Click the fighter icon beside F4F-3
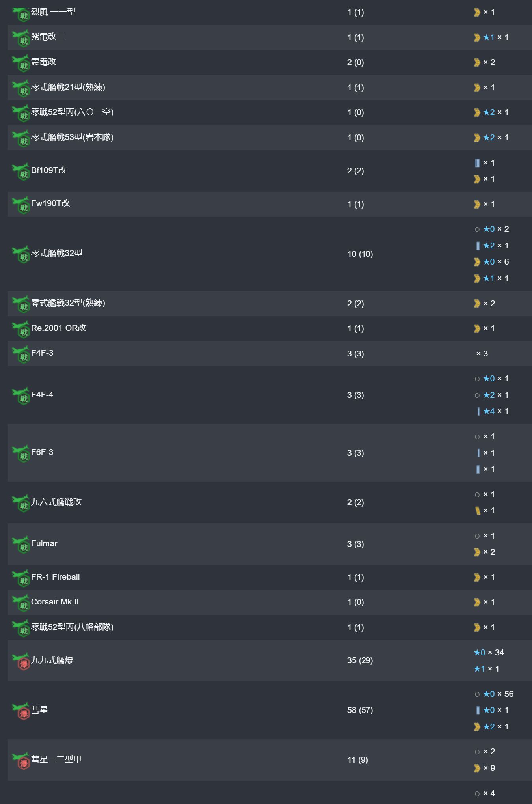The image size is (532, 804). click(21, 354)
